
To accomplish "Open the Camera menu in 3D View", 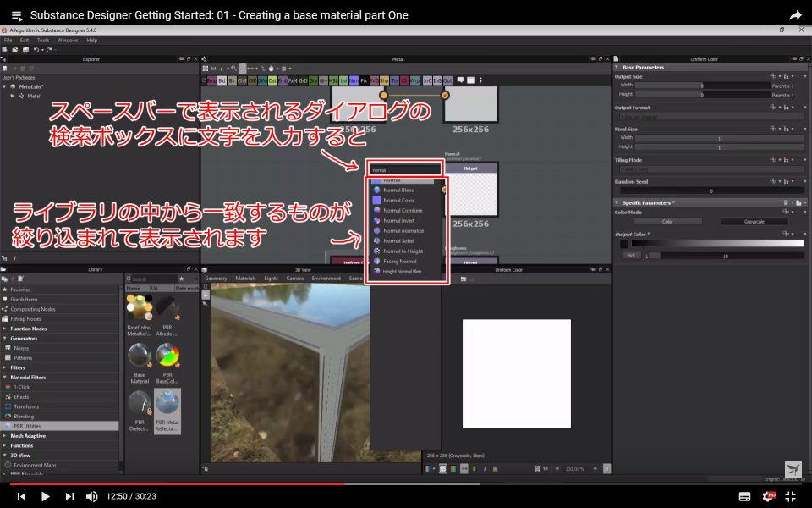I will click(294, 279).
